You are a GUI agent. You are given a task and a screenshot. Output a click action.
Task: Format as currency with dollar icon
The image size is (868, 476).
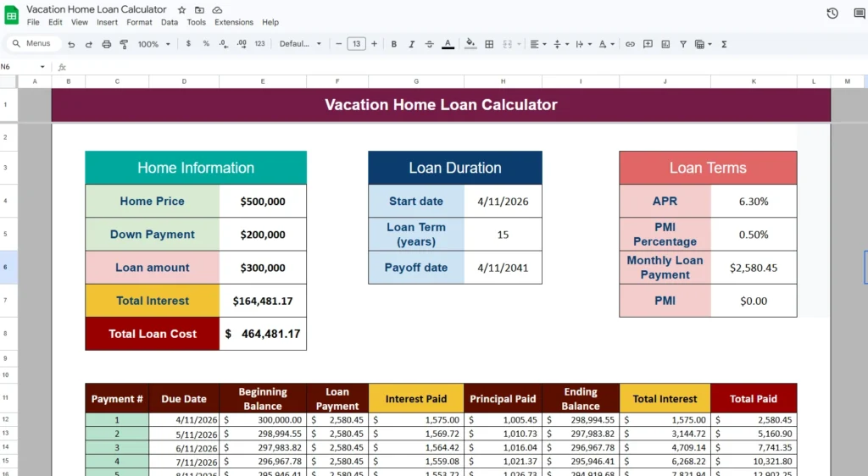pos(188,44)
